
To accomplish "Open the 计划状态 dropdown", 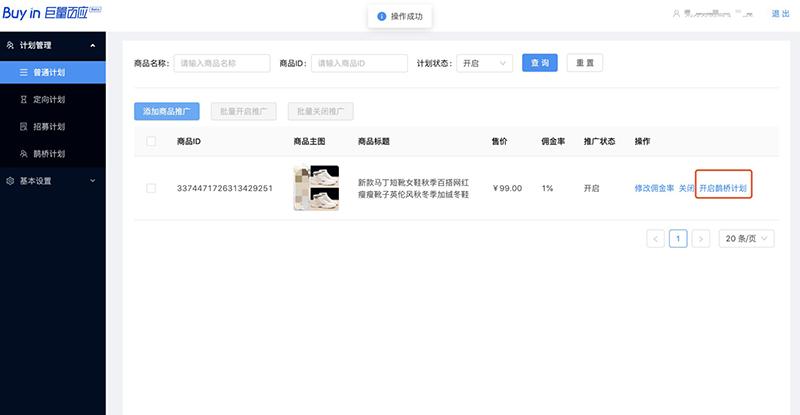I will pyautogui.click(x=484, y=63).
